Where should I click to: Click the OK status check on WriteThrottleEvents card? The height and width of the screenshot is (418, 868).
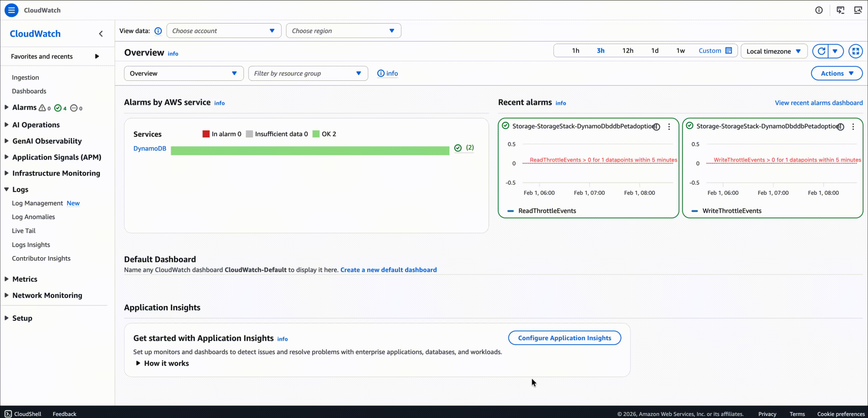coord(690,126)
